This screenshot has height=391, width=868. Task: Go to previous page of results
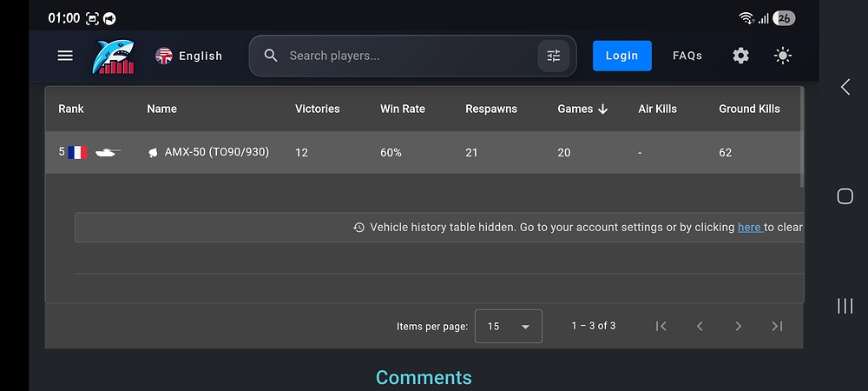700,326
